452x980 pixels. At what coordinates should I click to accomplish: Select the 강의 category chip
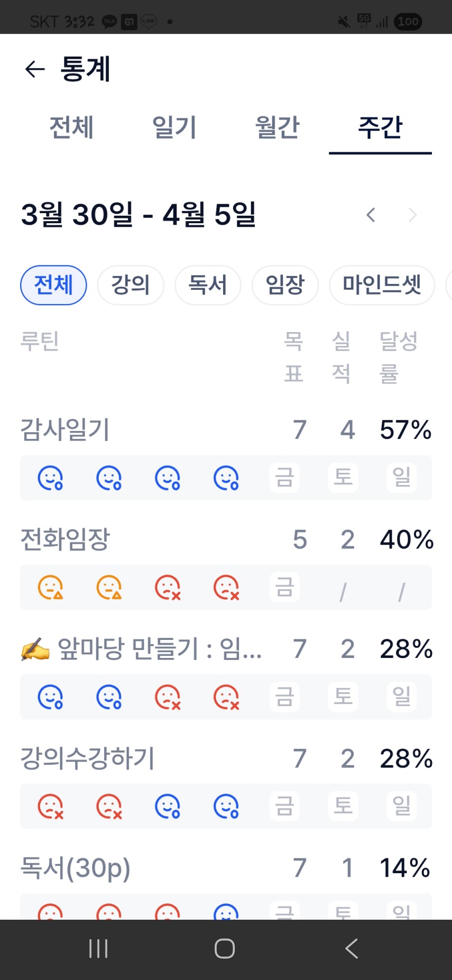pos(131,285)
